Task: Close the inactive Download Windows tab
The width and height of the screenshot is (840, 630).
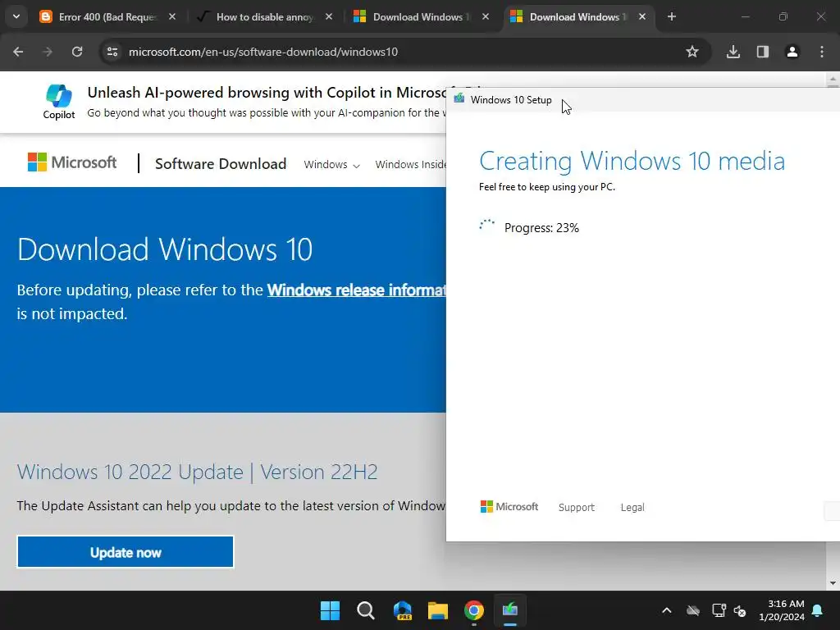Action: click(x=486, y=16)
